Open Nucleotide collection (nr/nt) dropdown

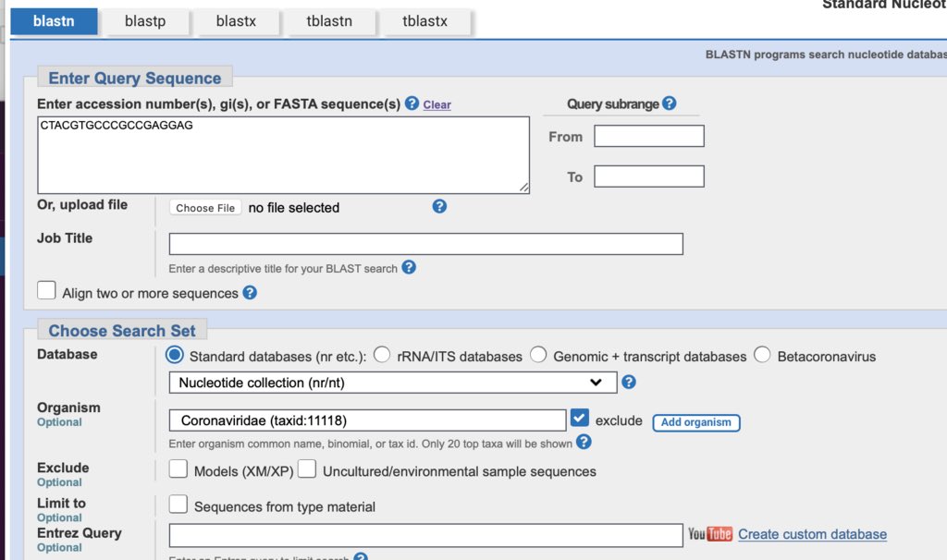pyautogui.click(x=393, y=383)
